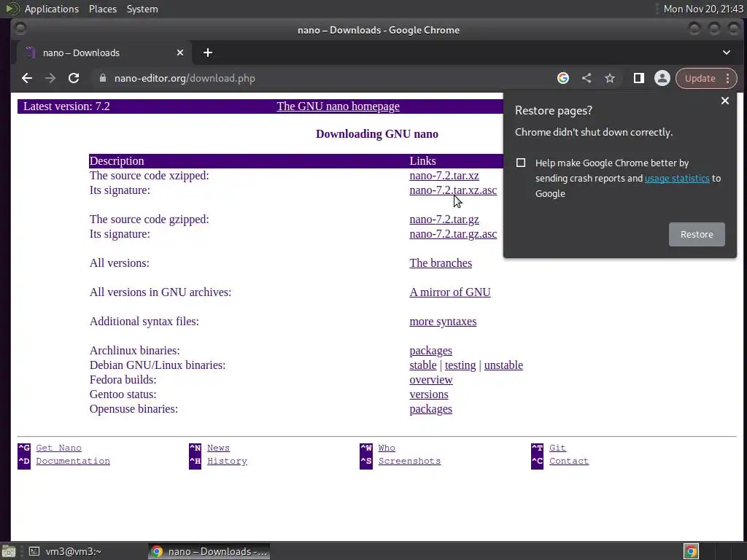Share this page via the share icon
Image resolution: width=747 pixels, height=560 pixels.
(587, 78)
